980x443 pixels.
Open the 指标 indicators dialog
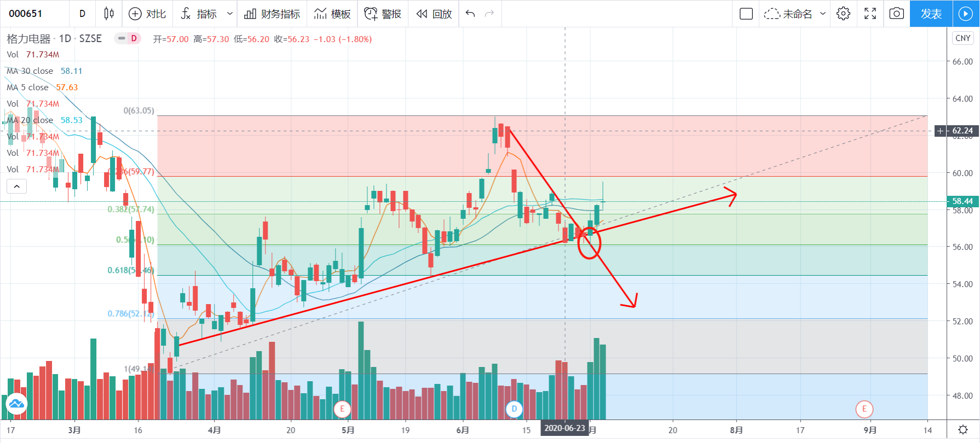(199, 14)
